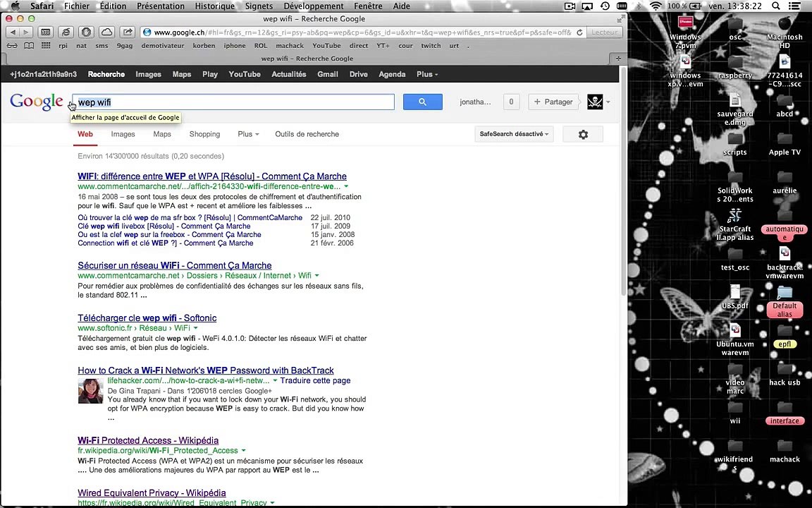Viewport: 812px width, 508px height.
Task: Expand green arrow of lifehacker.com result
Action: [x=275, y=380]
